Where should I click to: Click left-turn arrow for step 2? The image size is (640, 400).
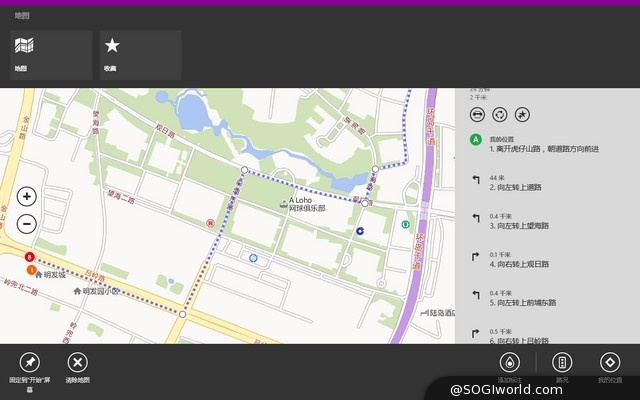[x=476, y=180]
